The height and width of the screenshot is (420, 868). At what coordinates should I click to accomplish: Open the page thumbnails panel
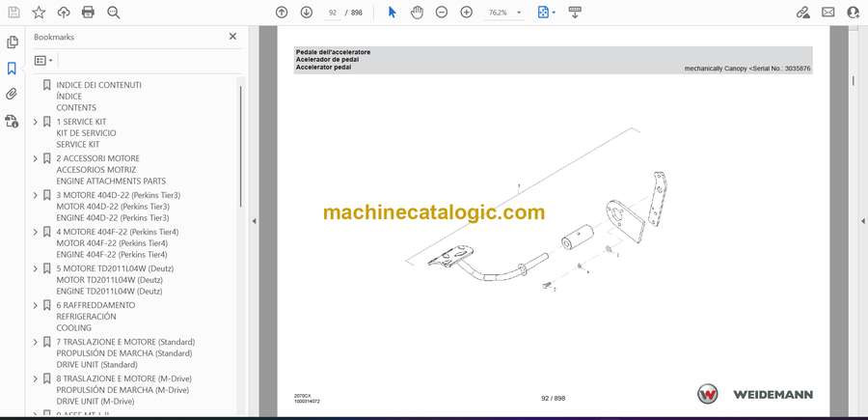(x=12, y=42)
